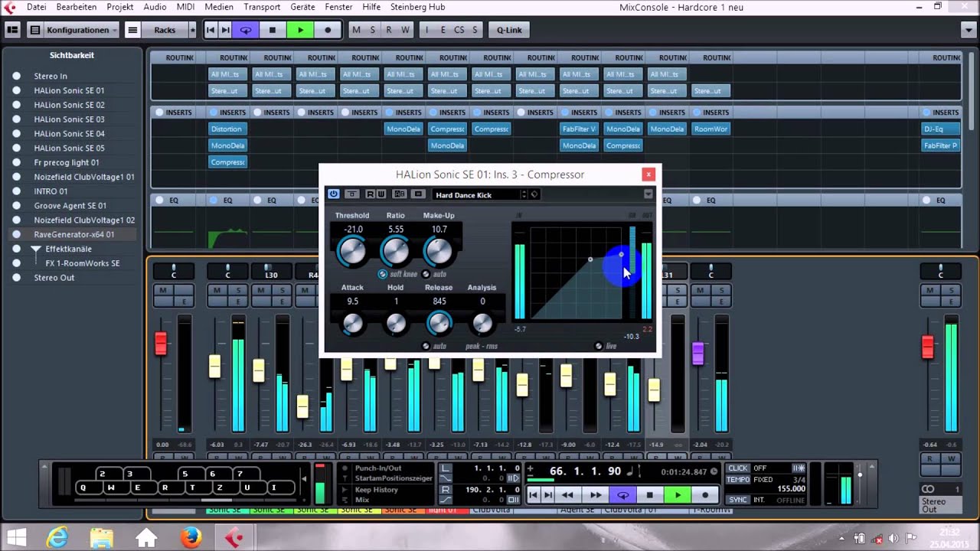Toggle visibility of Stereo In channel
980x551 pixels.
coord(16,76)
